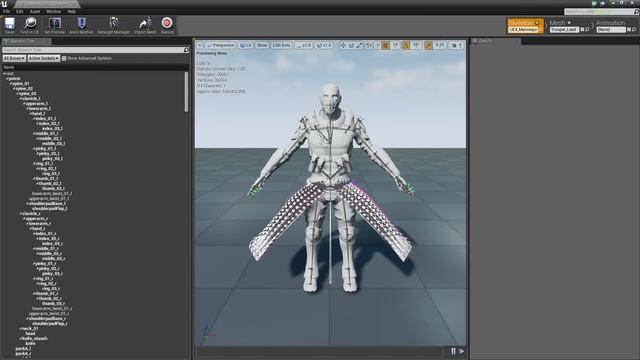The width and height of the screenshot is (640, 360).
Task: Open grid snap size value dropdown
Action: (x=395, y=45)
